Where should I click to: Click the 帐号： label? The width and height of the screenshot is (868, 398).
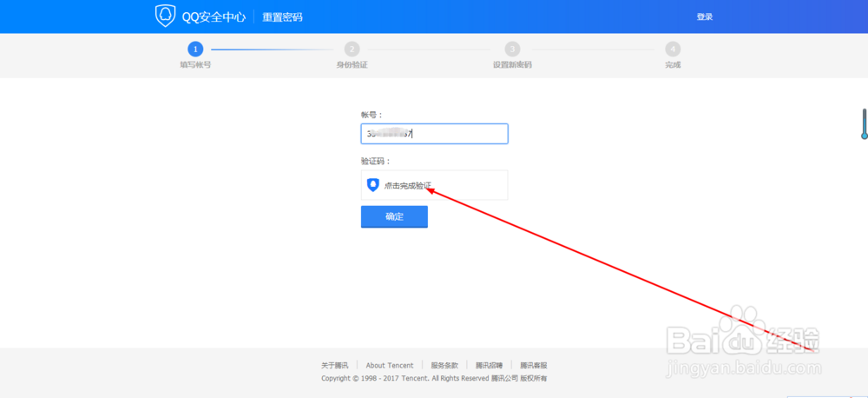coord(372,115)
